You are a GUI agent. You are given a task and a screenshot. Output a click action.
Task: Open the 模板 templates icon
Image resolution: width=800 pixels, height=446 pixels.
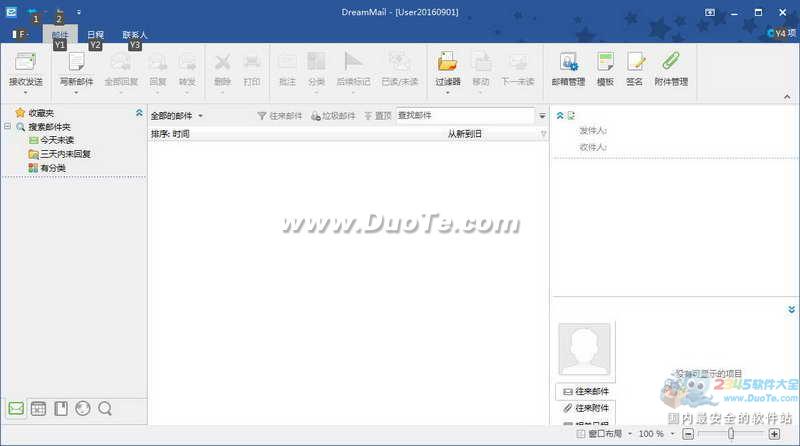(605, 62)
